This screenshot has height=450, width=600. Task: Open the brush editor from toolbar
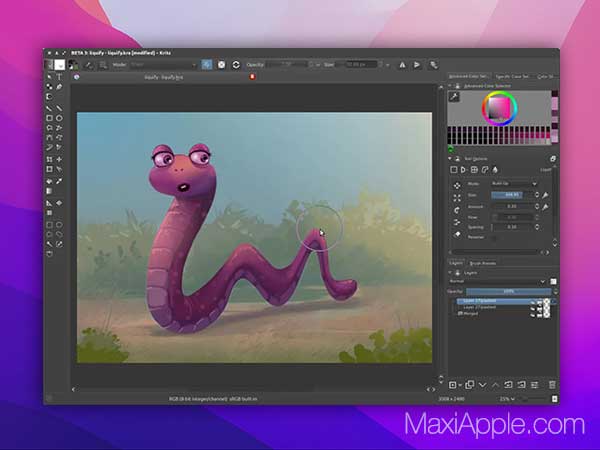click(x=88, y=65)
